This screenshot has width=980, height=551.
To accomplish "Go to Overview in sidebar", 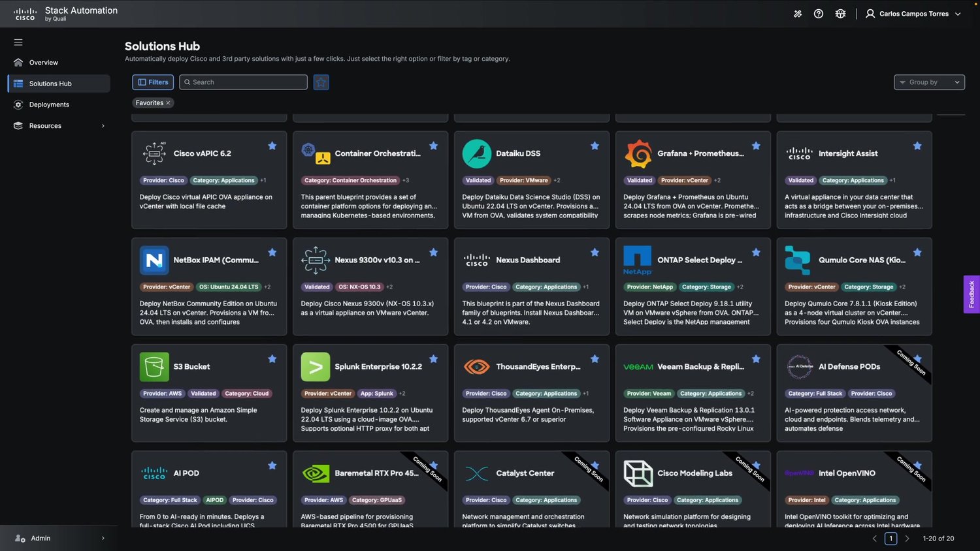I will [59, 63].
